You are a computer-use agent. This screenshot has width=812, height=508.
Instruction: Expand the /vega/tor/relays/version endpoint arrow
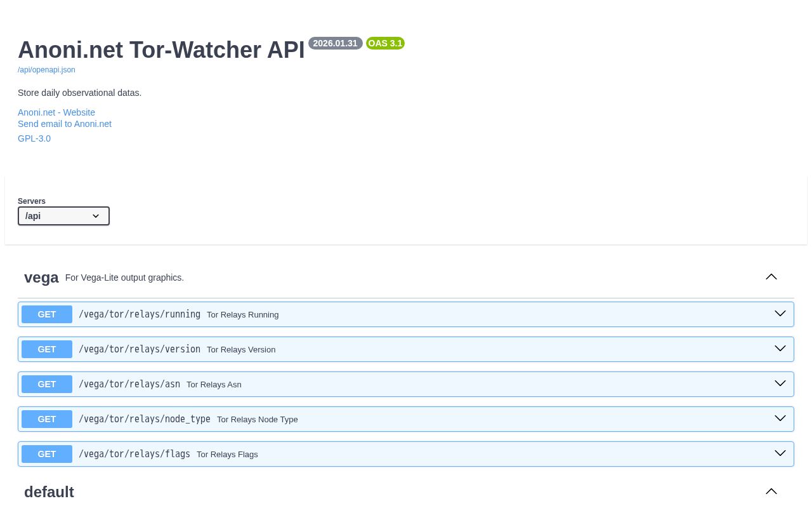[780, 349]
